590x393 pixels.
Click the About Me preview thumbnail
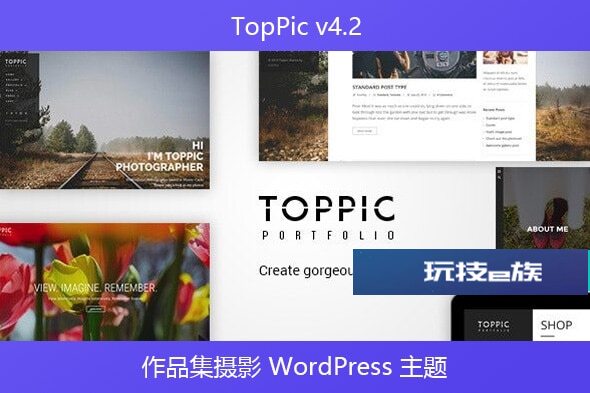click(543, 208)
